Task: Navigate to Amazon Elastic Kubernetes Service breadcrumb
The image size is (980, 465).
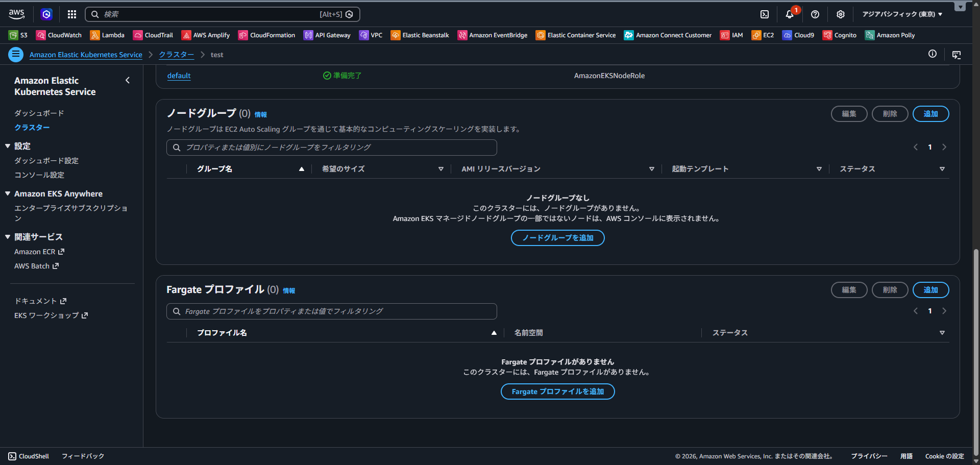Action: [x=86, y=55]
